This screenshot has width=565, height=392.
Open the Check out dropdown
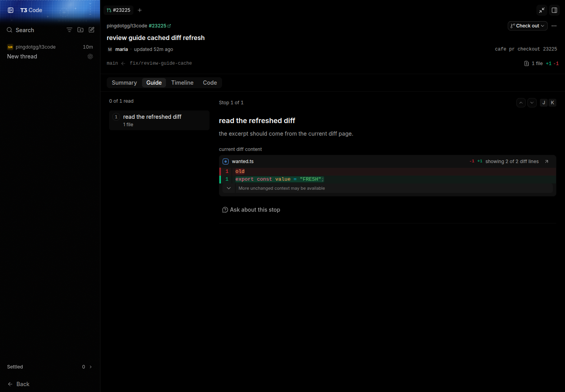tap(527, 26)
